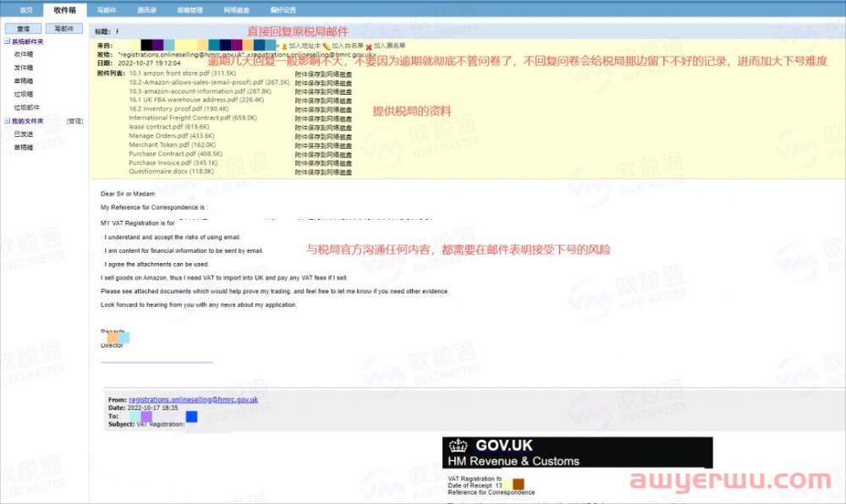Viewport: 846px width, 504px height.
Task: Click 'I agree the attachments can be used' line
Action: pyautogui.click(x=155, y=264)
